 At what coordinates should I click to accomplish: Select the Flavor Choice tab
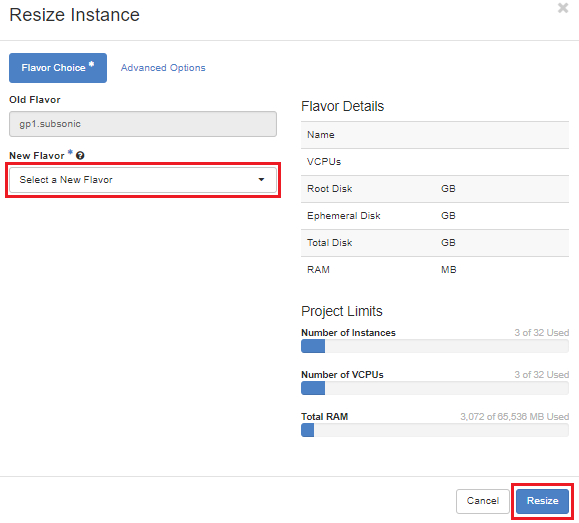tap(58, 68)
